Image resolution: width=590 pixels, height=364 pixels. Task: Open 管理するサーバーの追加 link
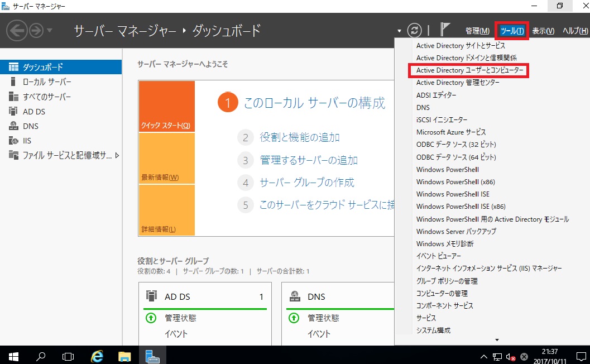(309, 160)
